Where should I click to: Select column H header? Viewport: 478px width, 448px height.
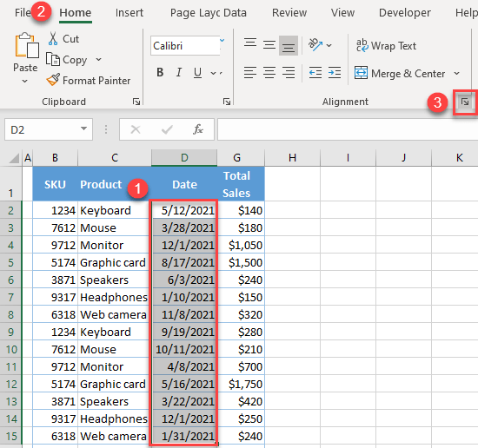[292, 158]
